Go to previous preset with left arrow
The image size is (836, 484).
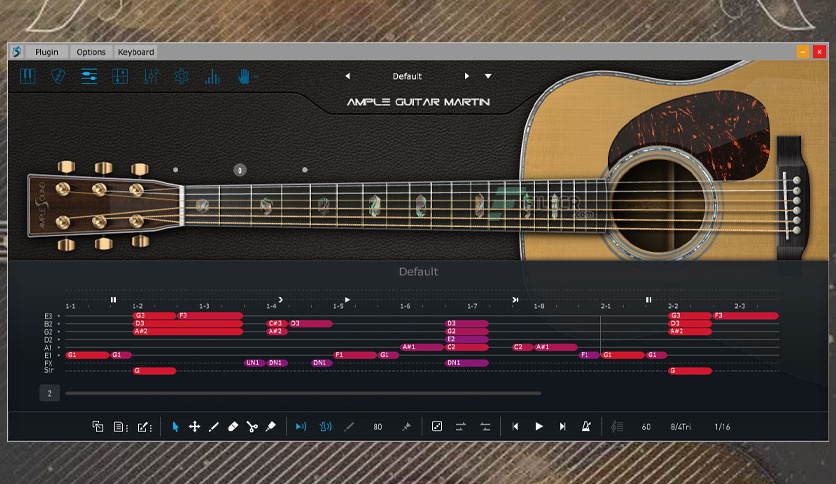coord(348,76)
